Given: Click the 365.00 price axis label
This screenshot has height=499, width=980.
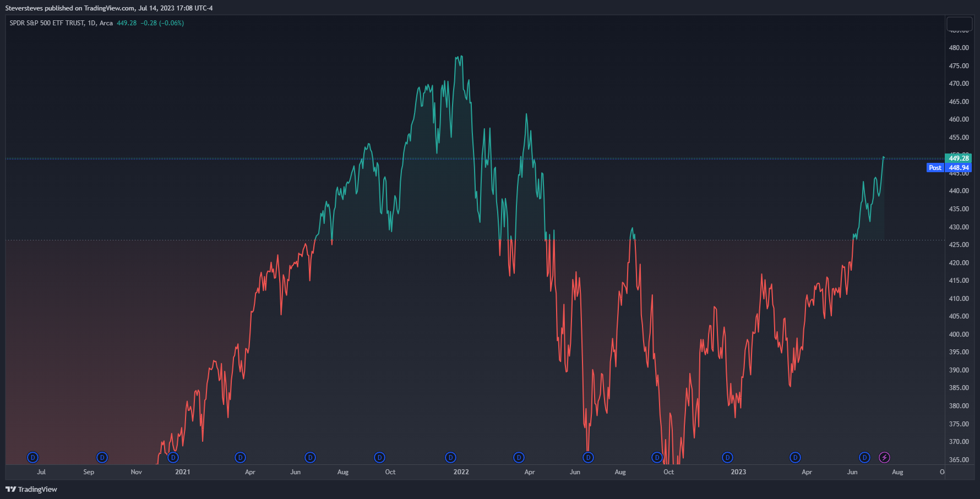Looking at the screenshot, I should [x=959, y=460].
